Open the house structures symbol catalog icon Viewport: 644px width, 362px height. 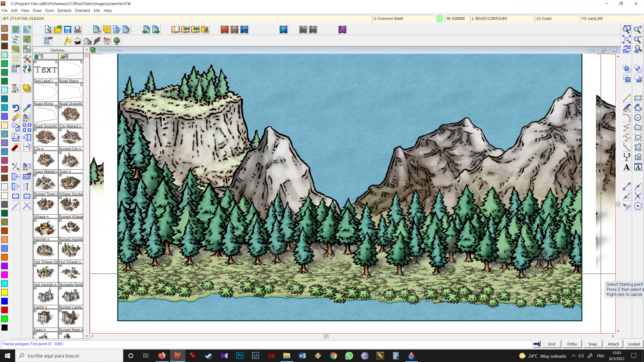tap(107, 41)
